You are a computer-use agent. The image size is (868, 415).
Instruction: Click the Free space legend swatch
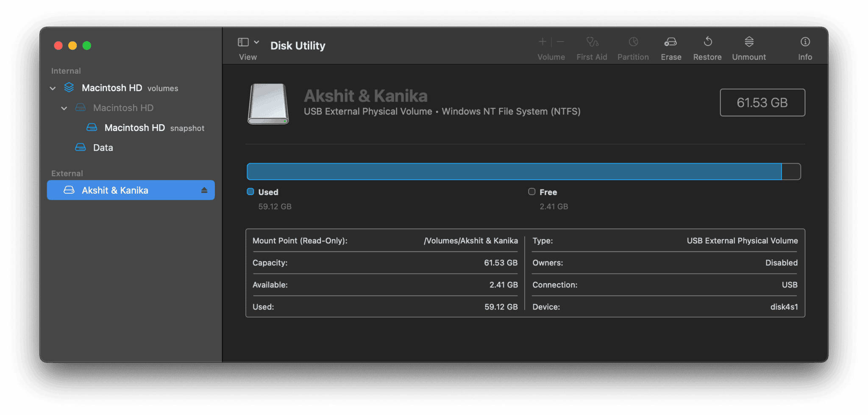[531, 192]
